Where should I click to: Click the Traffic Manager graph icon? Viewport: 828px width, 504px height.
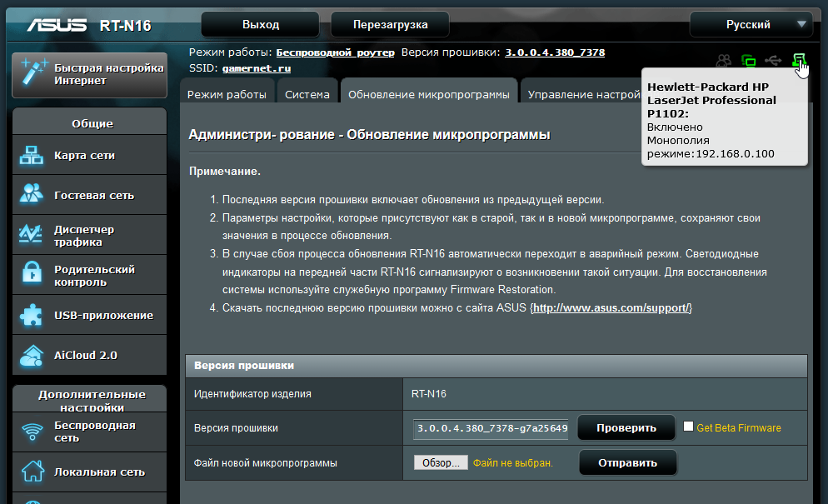point(31,234)
